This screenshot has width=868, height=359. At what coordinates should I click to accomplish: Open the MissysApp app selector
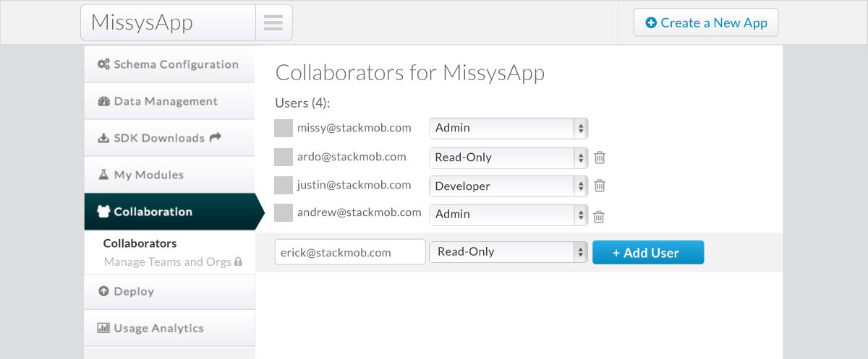pos(168,22)
